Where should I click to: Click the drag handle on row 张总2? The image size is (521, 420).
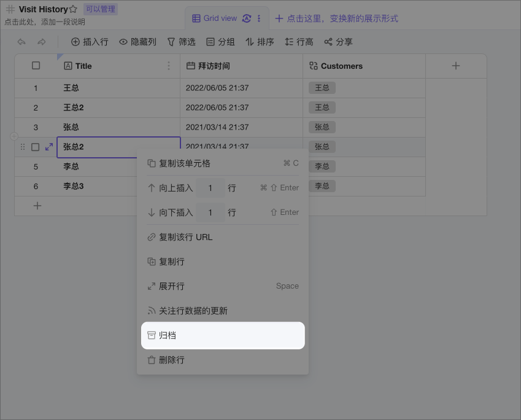pyautogui.click(x=23, y=147)
